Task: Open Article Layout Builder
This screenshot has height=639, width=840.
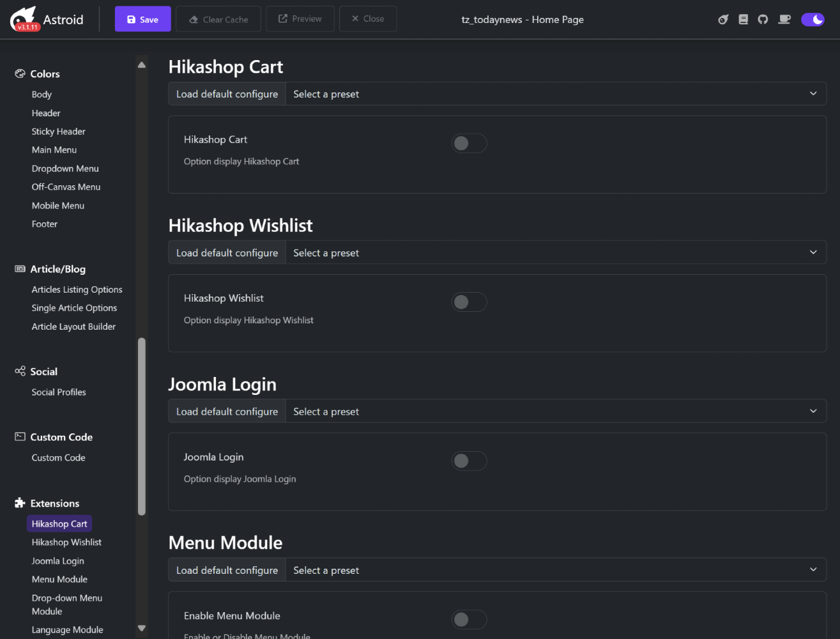Action: (x=73, y=327)
